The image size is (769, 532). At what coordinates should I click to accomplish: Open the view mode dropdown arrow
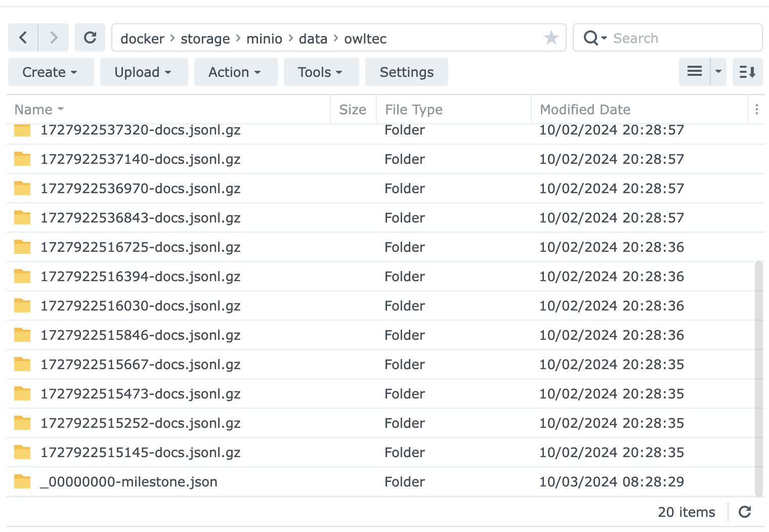click(x=718, y=72)
